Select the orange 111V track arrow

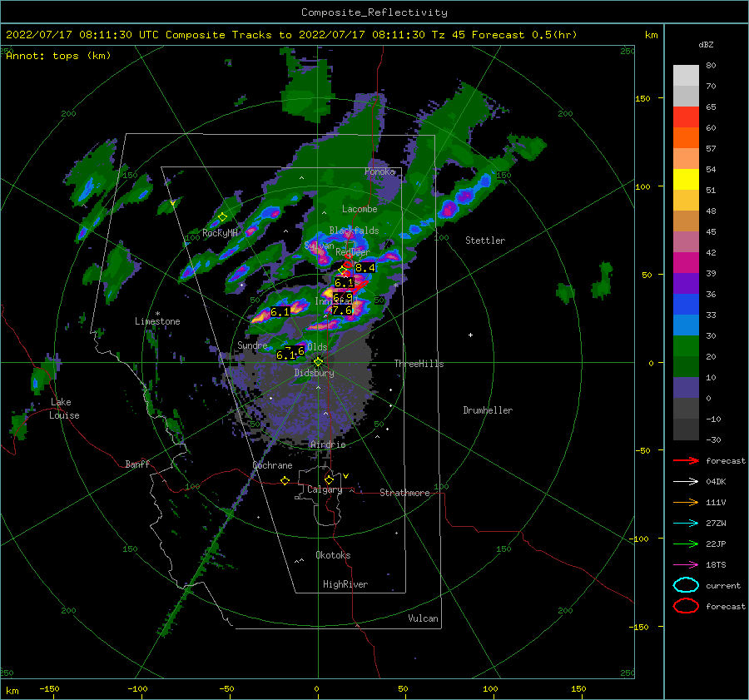(686, 502)
